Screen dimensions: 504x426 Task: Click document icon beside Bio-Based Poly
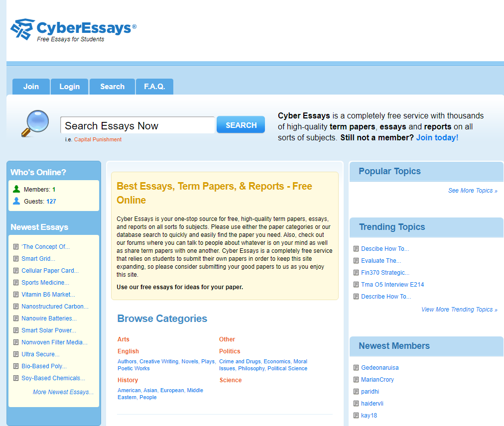pos(16,366)
